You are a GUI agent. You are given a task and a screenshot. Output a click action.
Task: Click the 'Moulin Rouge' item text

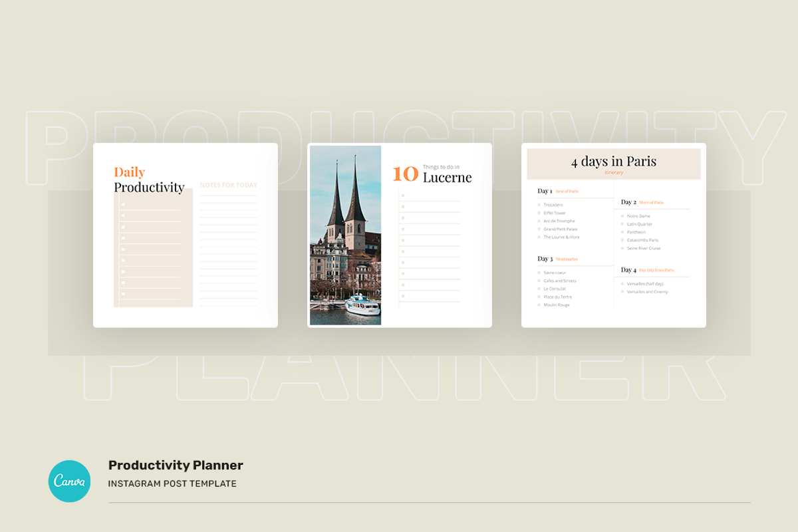point(557,305)
